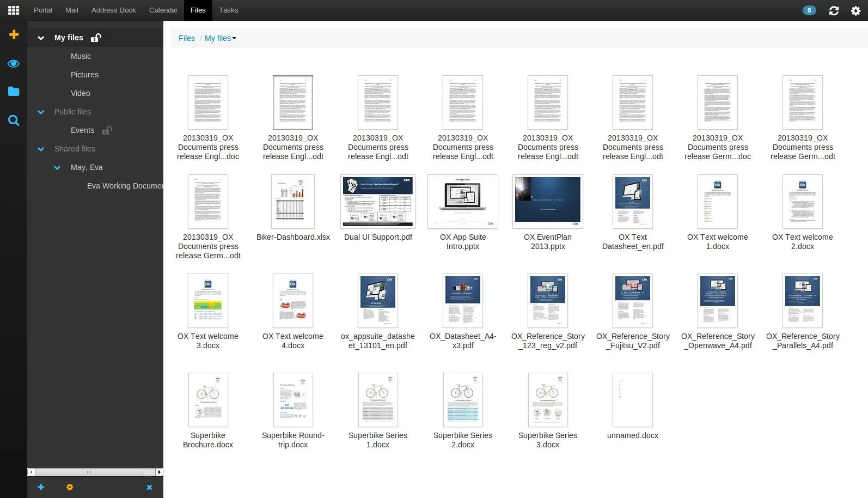The image size is (868, 498).
Task: Open OX_Datasheet_A4-x3.pdf thumbnail
Action: 463,301
